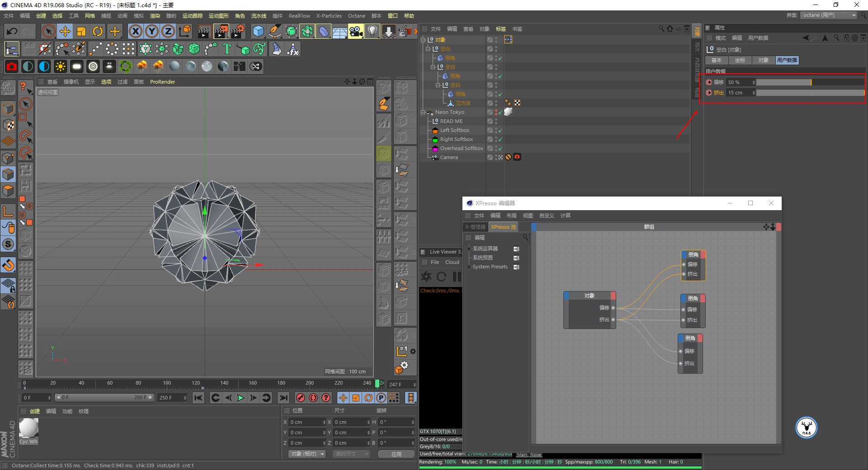The image size is (868, 470).
Task: Click the 247 F current frame stepper
Action: (x=415, y=385)
